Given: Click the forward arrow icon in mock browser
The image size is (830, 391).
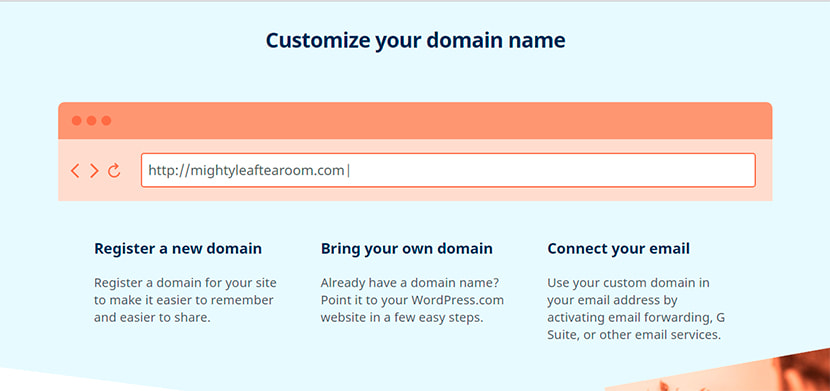Looking at the screenshot, I should coord(94,171).
